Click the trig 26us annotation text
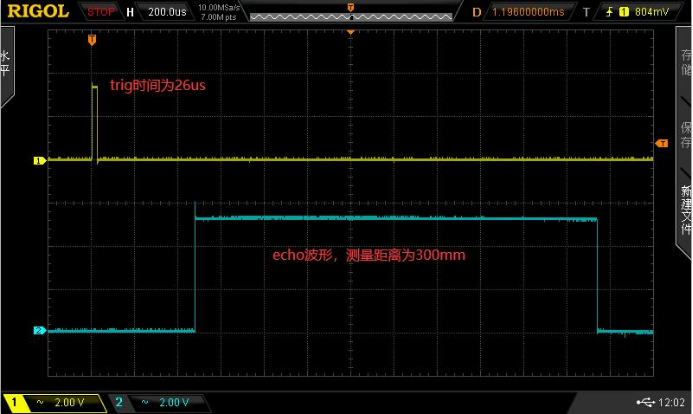The height and width of the screenshot is (414, 693). [x=158, y=85]
